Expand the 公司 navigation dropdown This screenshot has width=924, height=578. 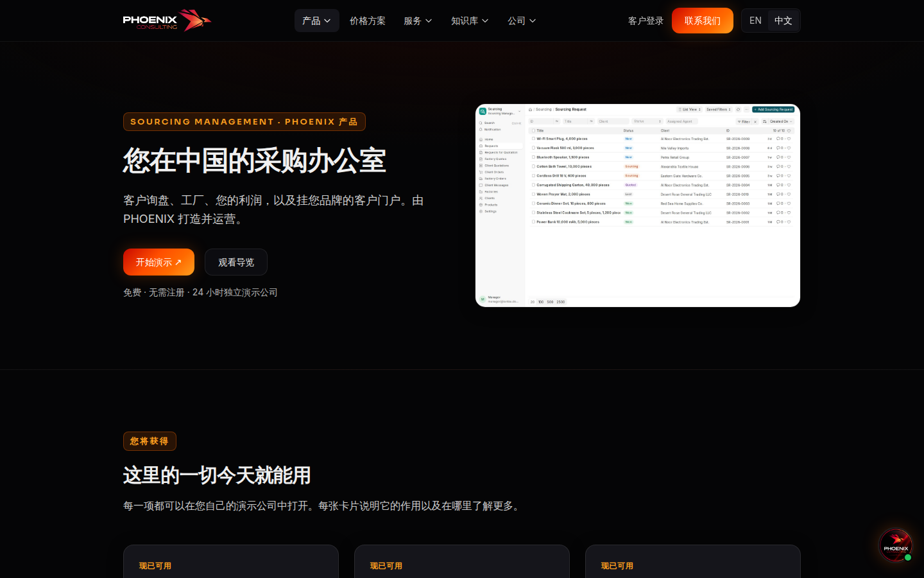tap(522, 21)
